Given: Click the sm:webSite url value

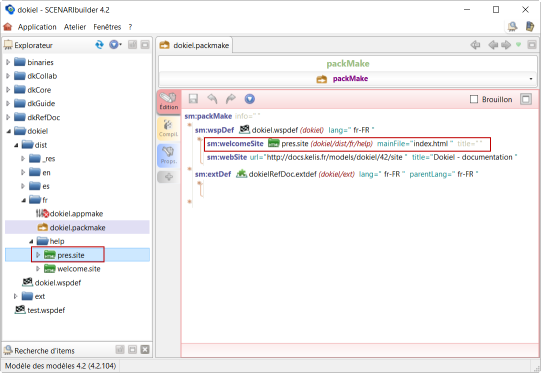Looking at the screenshot, I should (335, 157).
